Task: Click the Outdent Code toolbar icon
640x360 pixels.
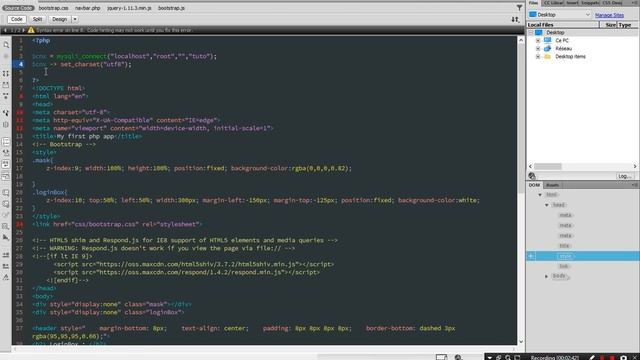Action: 6,267
